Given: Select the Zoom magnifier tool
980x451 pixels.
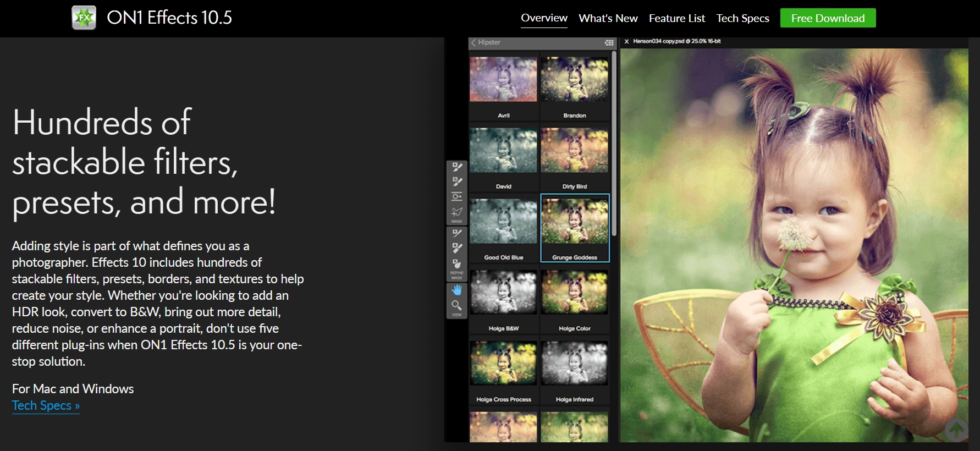Looking at the screenshot, I should pyautogui.click(x=456, y=305).
